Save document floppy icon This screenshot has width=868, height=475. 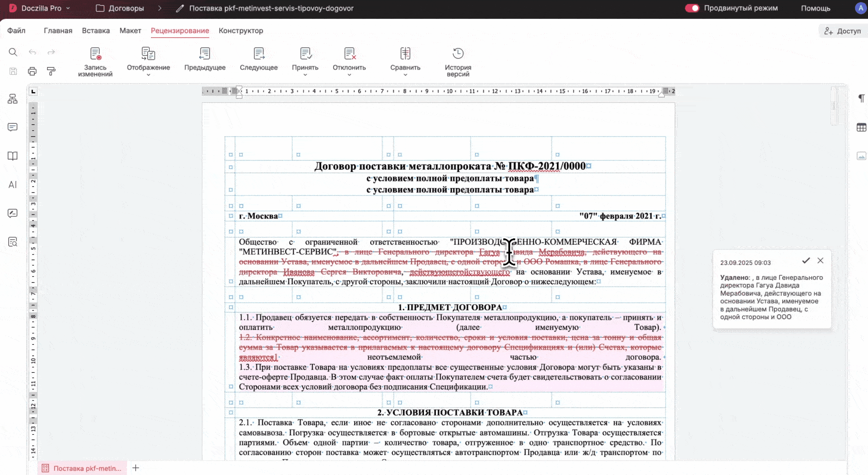coord(13,71)
